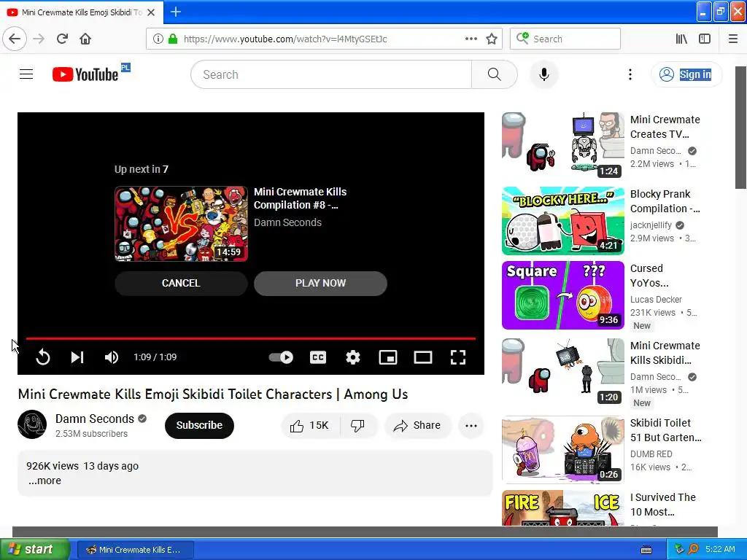Select Mini Crewmate Kills taskbar window button
The image size is (747, 560).
tap(136, 550)
